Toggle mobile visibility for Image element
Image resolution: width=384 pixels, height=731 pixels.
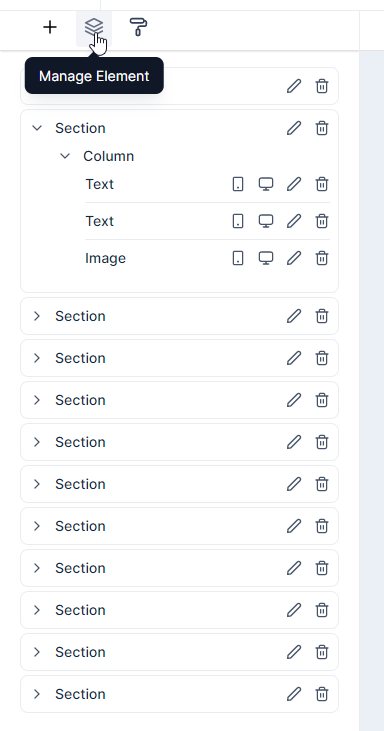(238, 258)
